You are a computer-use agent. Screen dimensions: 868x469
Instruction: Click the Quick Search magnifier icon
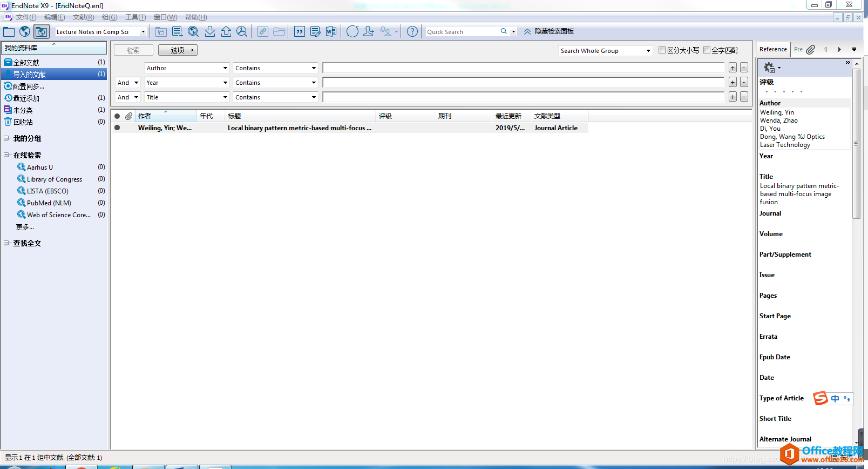pos(504,31)
